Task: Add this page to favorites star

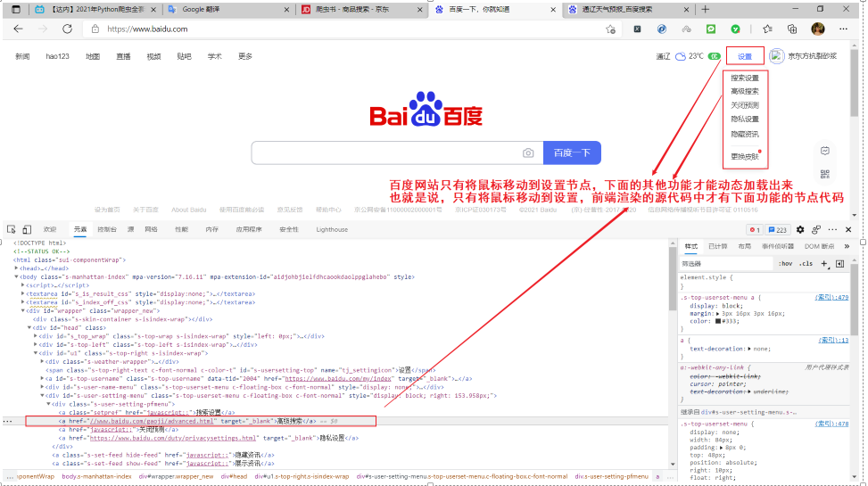Action: coord(610,29)
